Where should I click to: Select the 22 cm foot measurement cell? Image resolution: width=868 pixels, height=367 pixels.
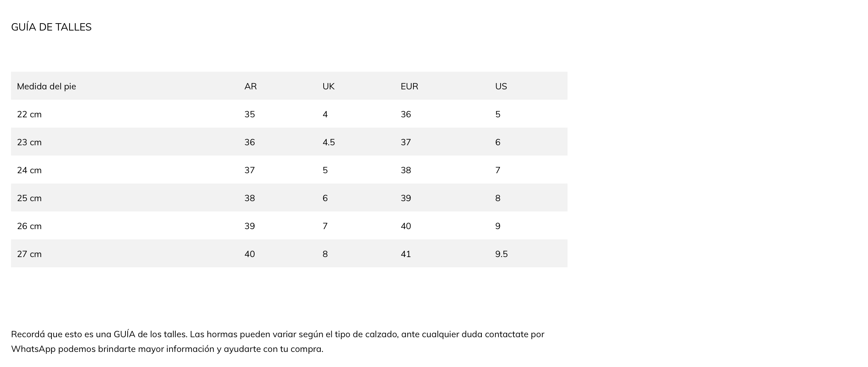point(29,114)
